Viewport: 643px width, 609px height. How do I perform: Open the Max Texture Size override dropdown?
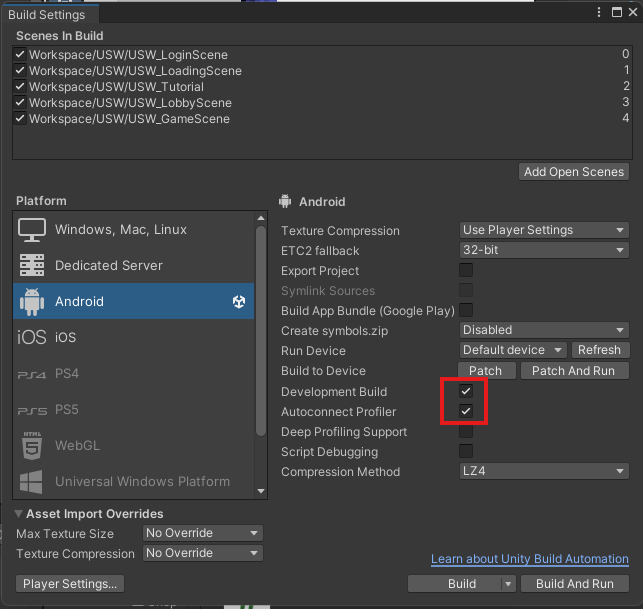pyautogui.click(x=203, y=533)
